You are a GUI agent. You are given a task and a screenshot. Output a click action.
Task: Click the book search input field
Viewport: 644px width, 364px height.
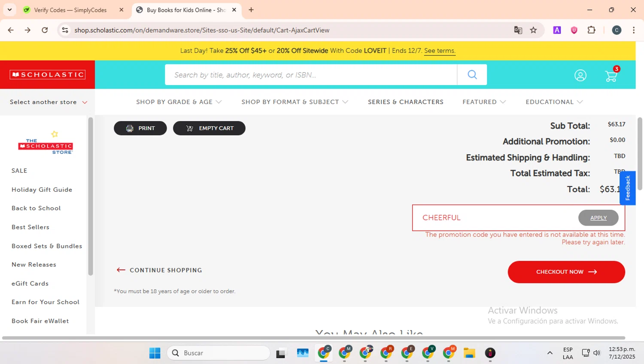click(311, 75)
